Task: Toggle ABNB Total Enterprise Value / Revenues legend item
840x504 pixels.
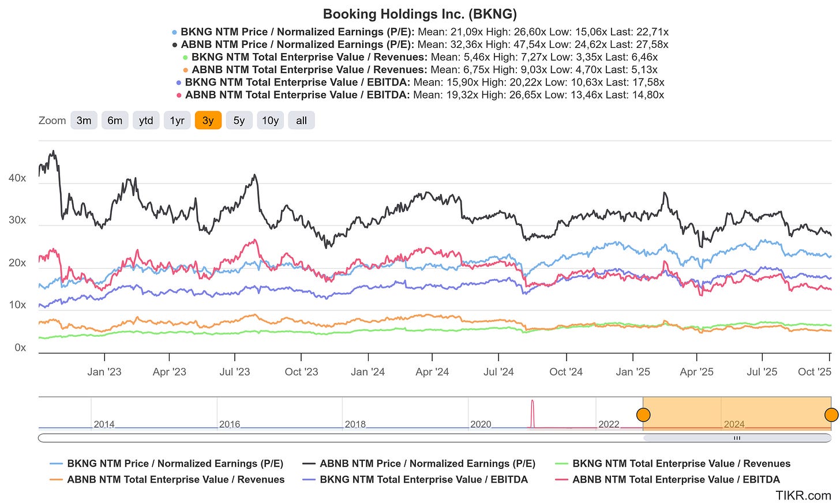Action: [x=167, y=480]
